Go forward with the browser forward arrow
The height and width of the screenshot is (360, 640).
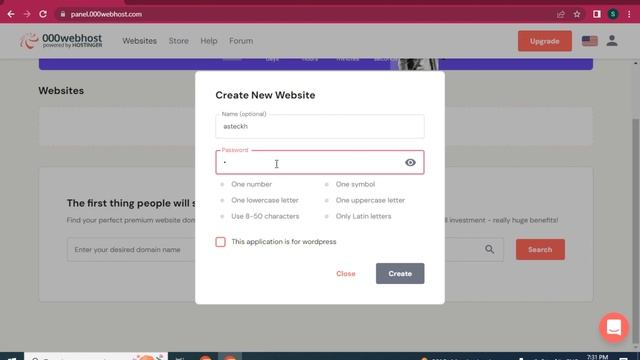(27, 14)
